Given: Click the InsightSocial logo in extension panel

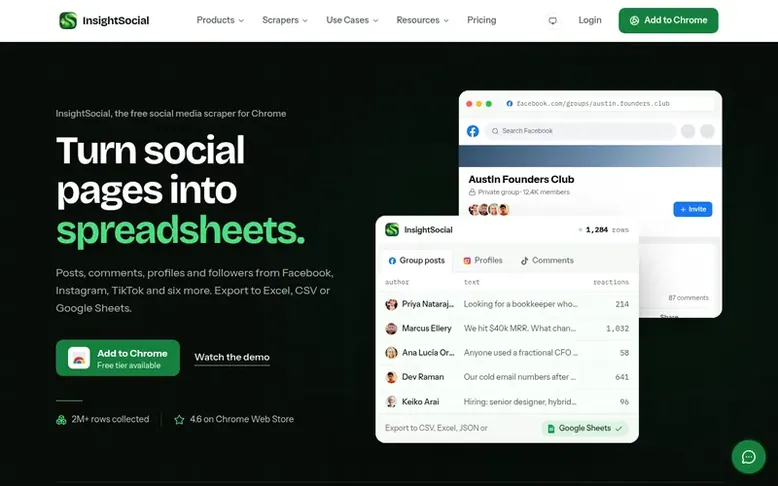Looking at the screenshot, I should tap(392, 229).
